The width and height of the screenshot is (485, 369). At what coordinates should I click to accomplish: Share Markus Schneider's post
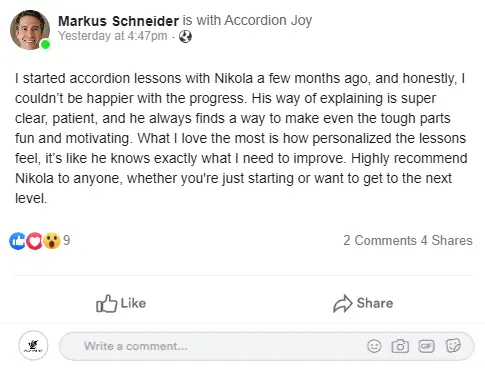363,303
